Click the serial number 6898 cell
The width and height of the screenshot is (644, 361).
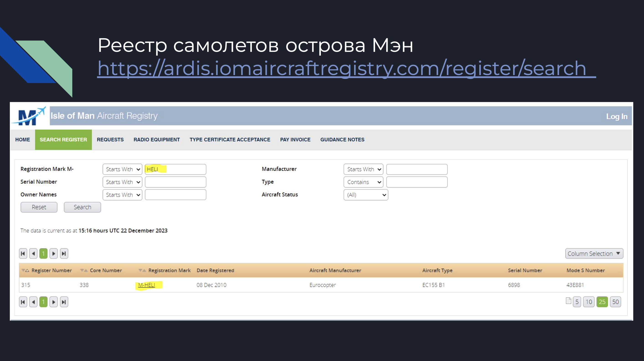(514, 285)
